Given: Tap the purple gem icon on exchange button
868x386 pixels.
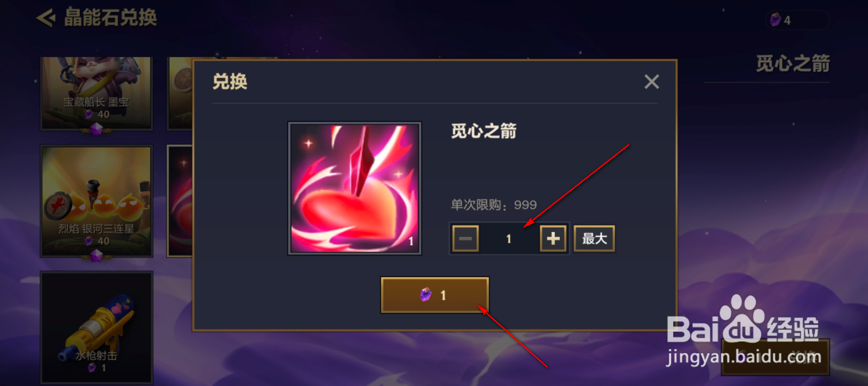Looking at the screenshot, I should (426, 294).
